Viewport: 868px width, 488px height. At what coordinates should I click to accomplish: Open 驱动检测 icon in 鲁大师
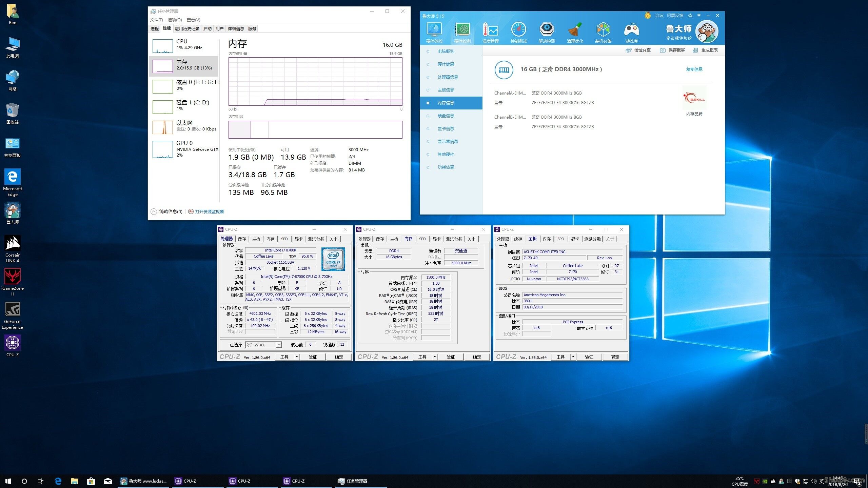pos(547,32)
